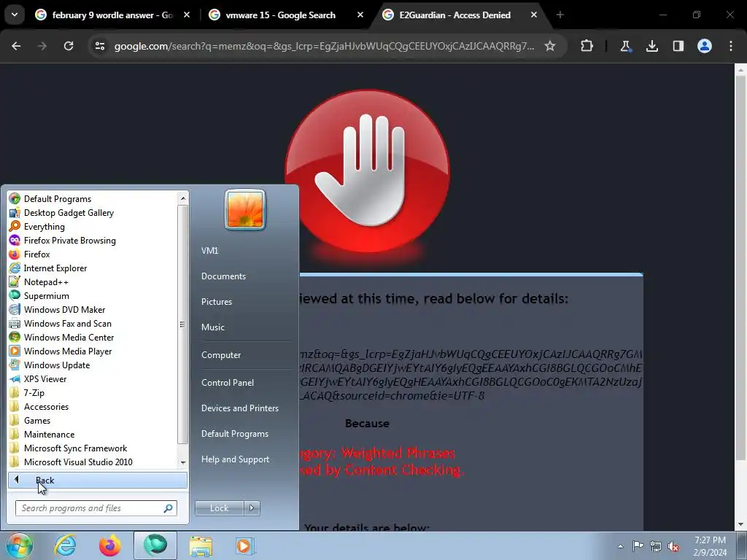The width and height of the screenshot is (747, 560).
Task: Go Back to the pinned programs list
Action: tap(97, 480)
